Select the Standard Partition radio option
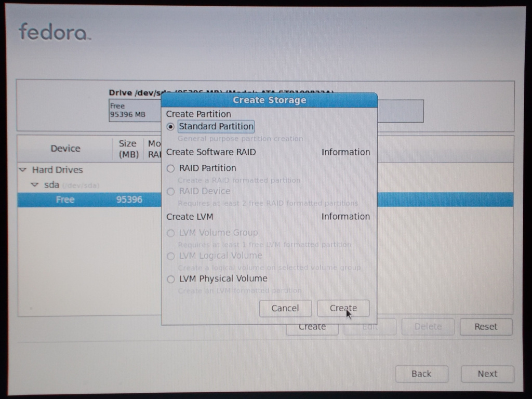The height and width of the screenshot is (399, 532). 170,127
